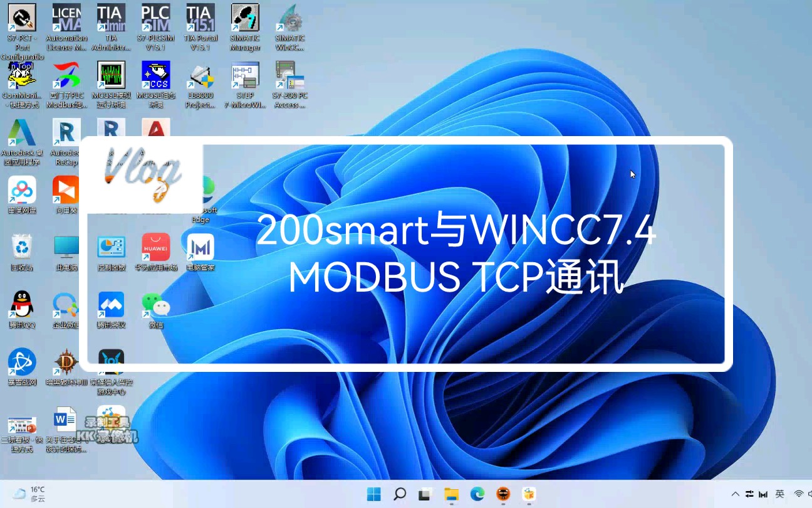The width and height of the screenshot is (812, 508).
Task: Open PC Manager (电脑管家)
Action: (200, 248)
